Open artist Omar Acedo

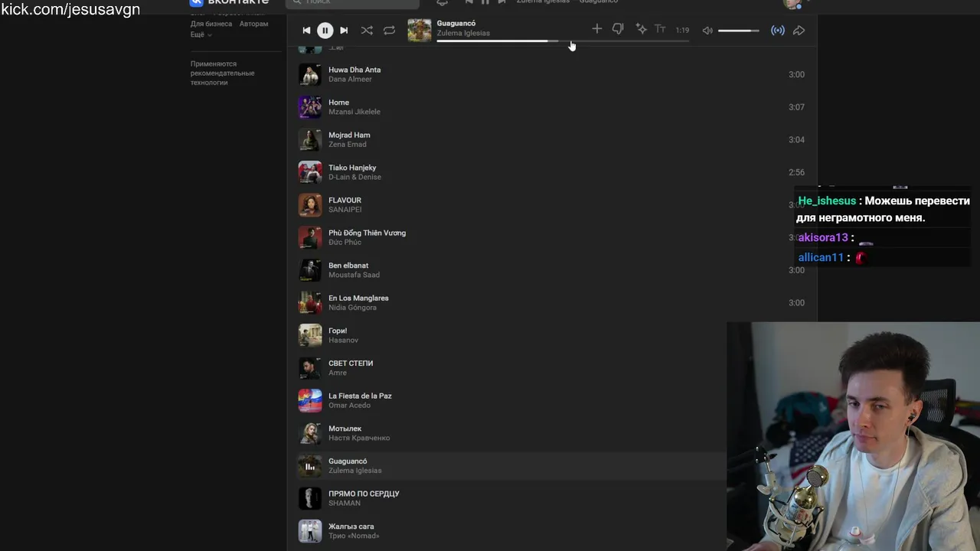(x=349, y=405)
